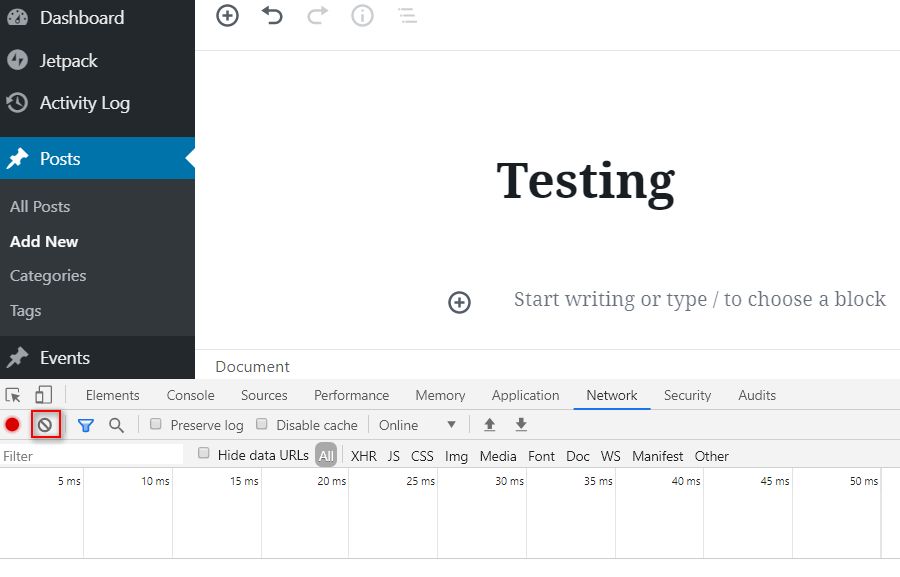Open the Elements tab in DevTools
Viewport: 900px width, 577px height.
click(x=112, y=395)
